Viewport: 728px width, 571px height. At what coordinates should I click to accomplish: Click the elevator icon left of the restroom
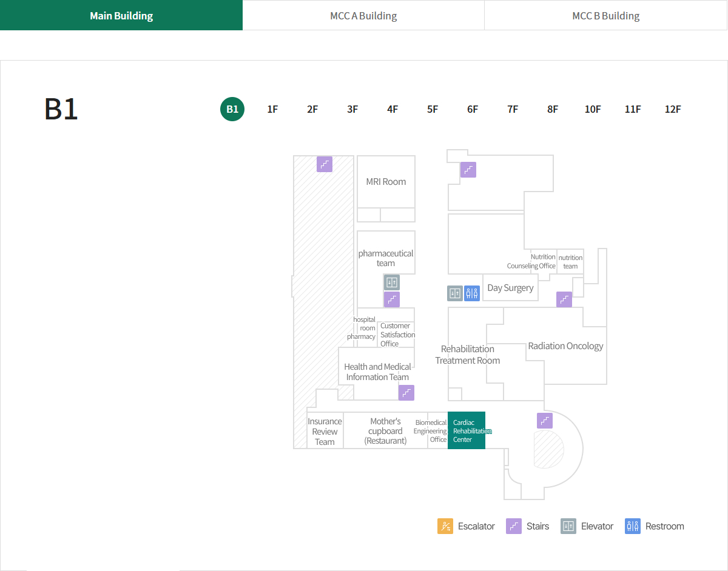click(x=455, y=293)
